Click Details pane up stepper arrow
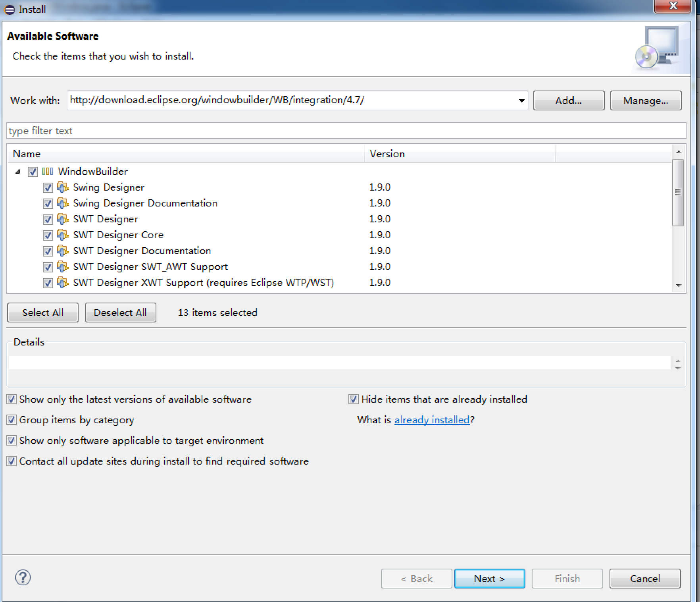 (x=678, y=361)
